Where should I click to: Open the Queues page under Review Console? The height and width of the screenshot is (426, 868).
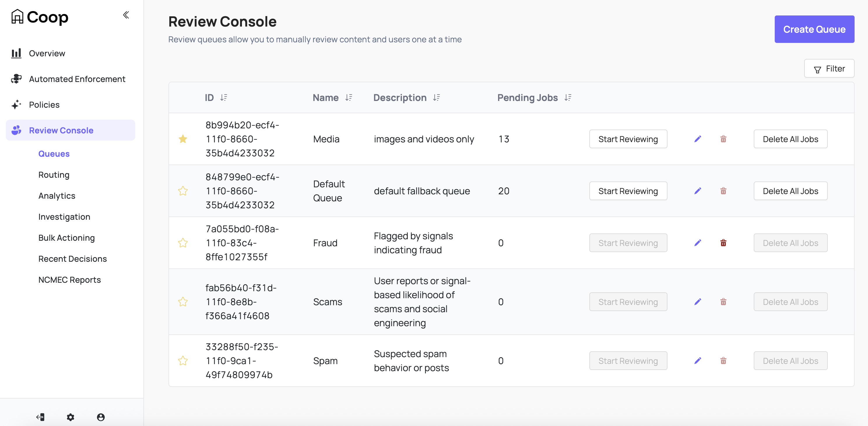coord(54,154)
